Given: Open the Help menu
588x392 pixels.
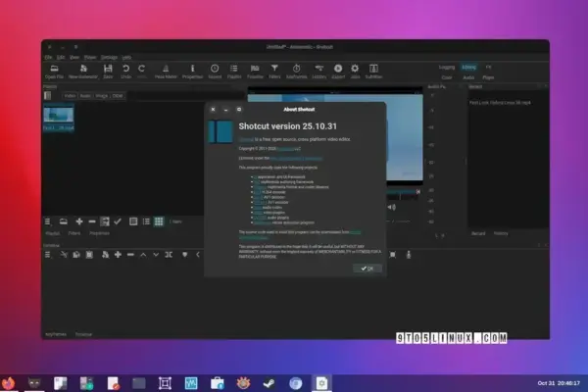Looking at the screenshot, I should pyautogui.click(x=126, y=58).
